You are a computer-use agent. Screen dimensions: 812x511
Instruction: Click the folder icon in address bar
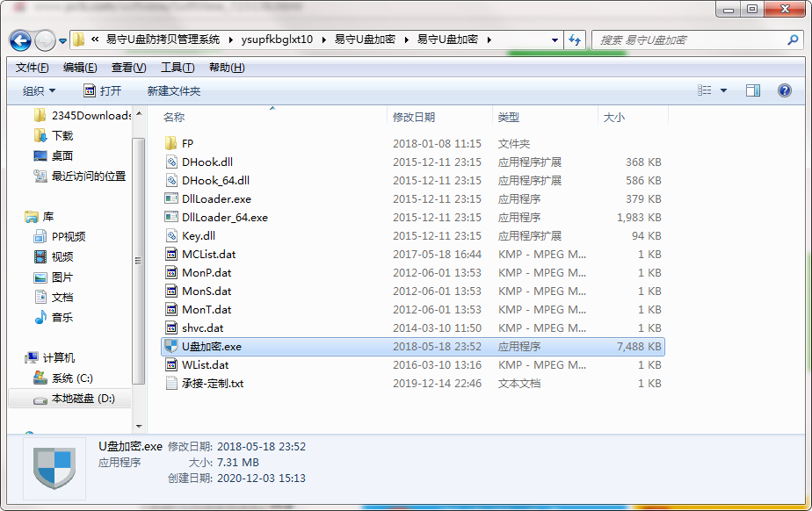point(79,40)
